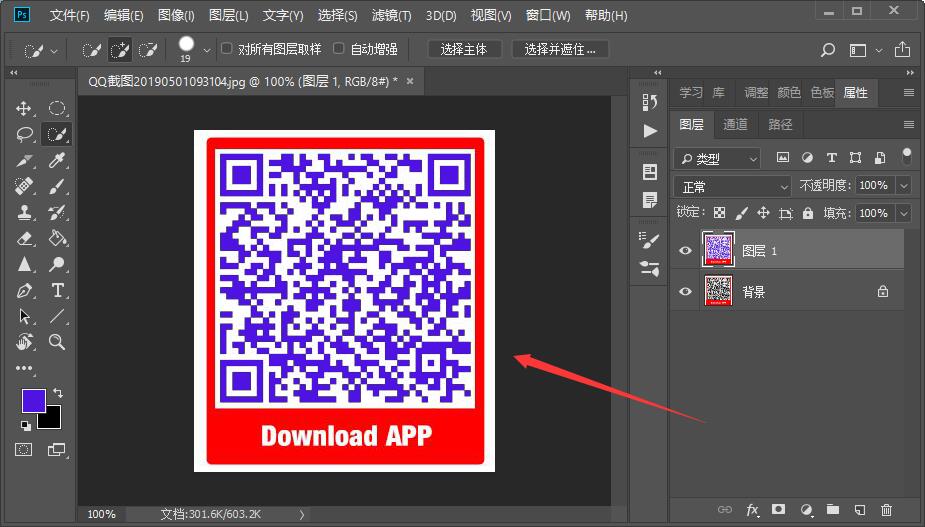Switch to the 通道 tab
The height and width of the screenshot is (527, 925).
735,125
